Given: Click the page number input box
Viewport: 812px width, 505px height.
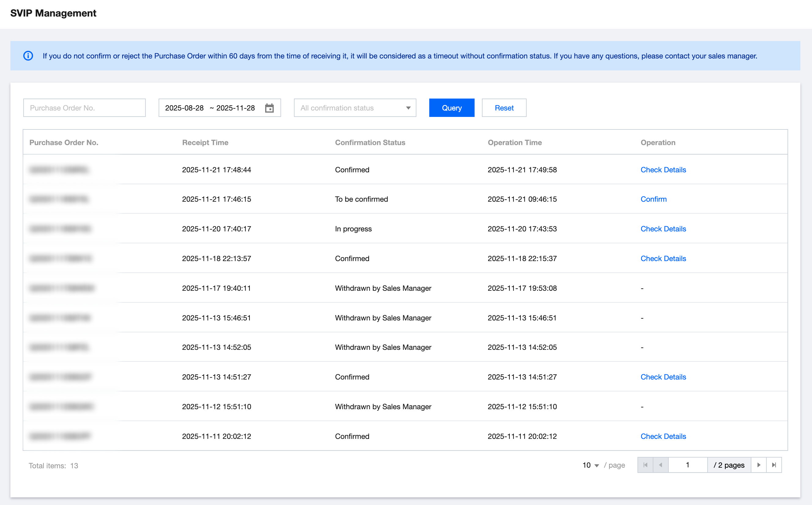Looking at the screenshot, I should point(687,465).
